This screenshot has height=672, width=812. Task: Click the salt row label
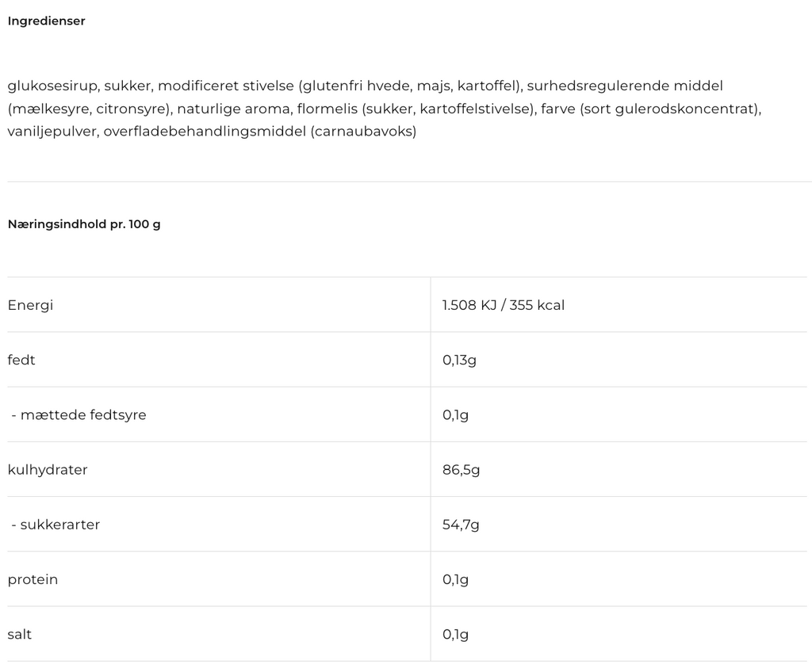tap(20, 634)
